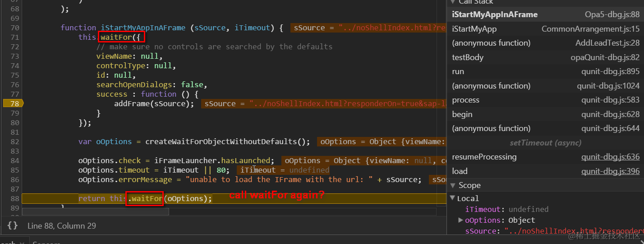Click line number 71 in the gutter
This screenshot has height=244, width=644.
coord(14,37)
